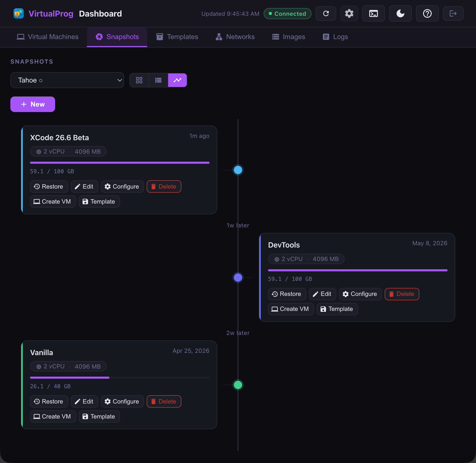Click the Connected status badge
Viewport: 476px width, 463px height.
[x=287, y=14]
